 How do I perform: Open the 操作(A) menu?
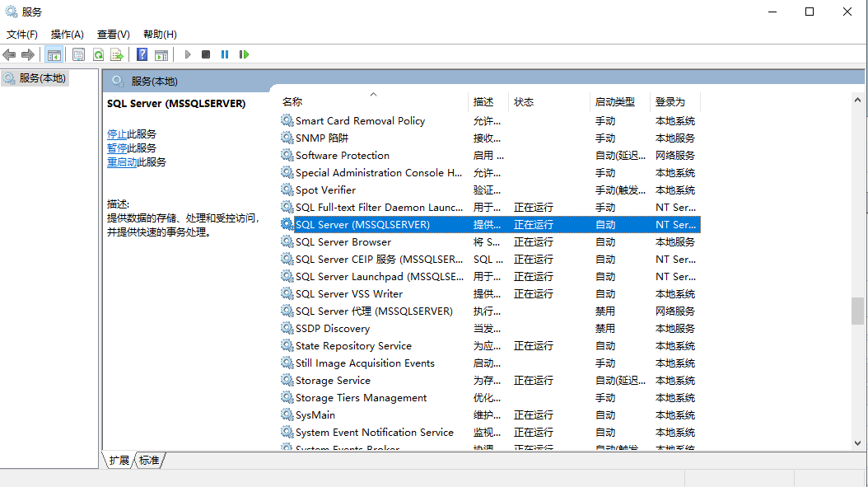(x=67, y=35)
